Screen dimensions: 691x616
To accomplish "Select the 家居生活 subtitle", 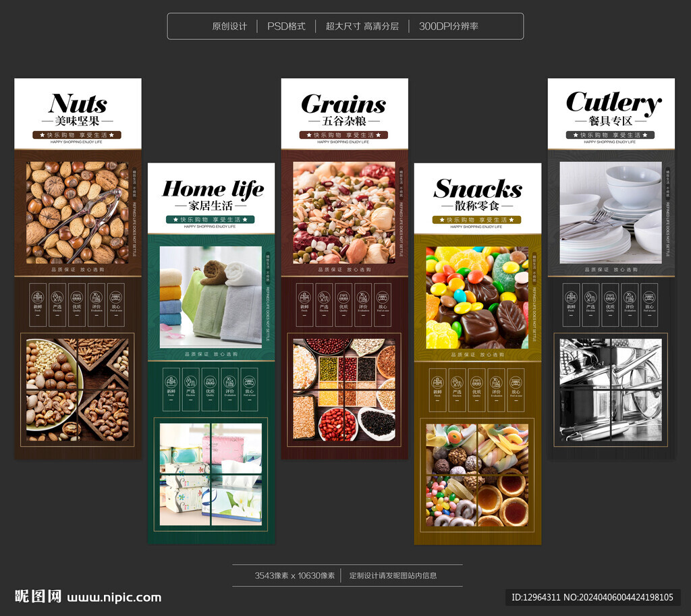I will pyautogui.click(x=211, y=206).
